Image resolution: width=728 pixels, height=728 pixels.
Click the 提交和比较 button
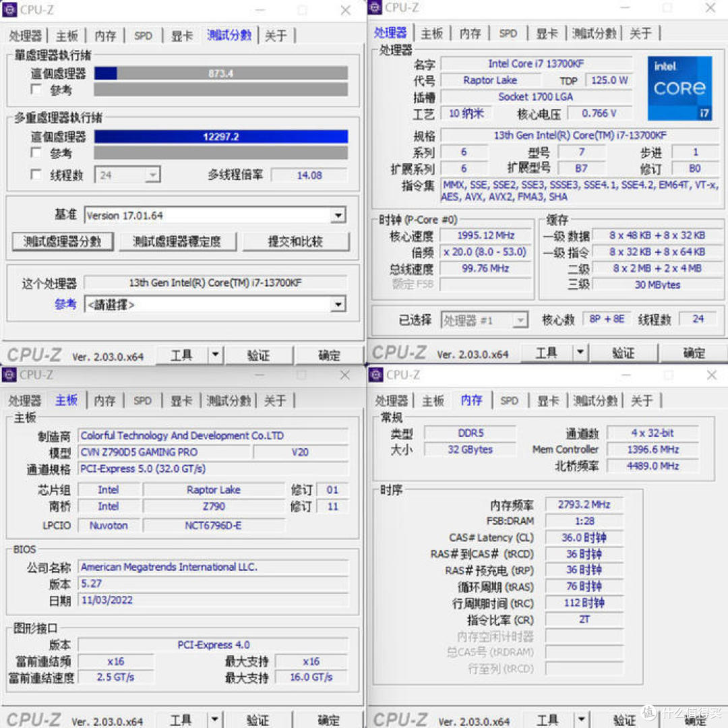(x=295, y=241)
